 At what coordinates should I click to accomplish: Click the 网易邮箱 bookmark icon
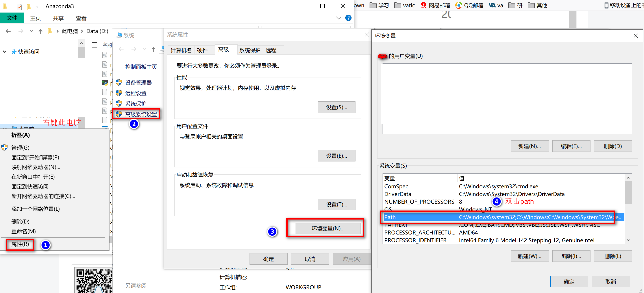[423, 5]
